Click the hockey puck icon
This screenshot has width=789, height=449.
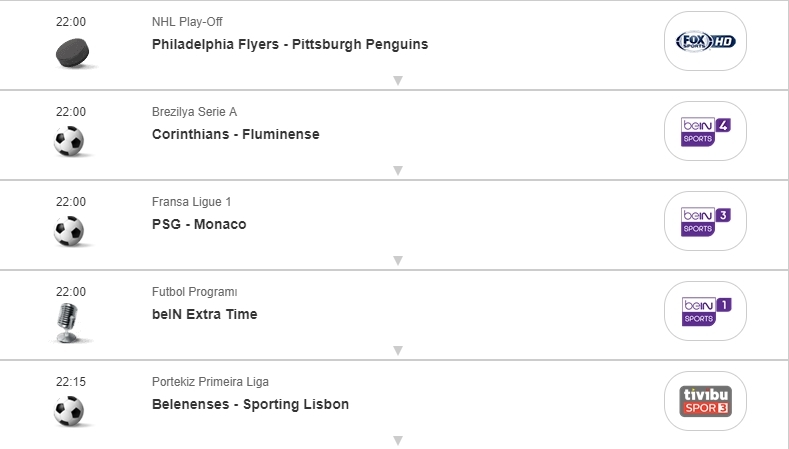tap(72, 52)
